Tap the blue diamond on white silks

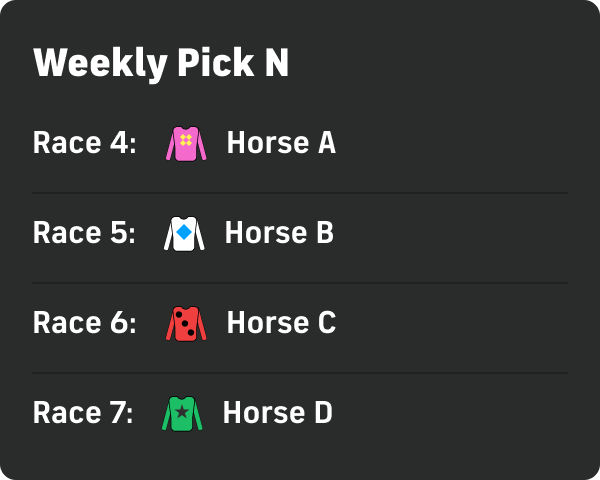coord(184,233)
